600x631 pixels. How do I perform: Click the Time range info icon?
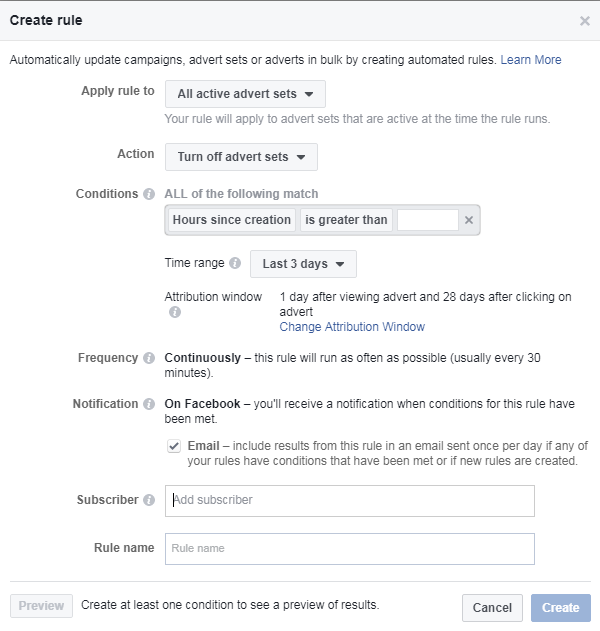pyautogui.click(x=235, y=263)
